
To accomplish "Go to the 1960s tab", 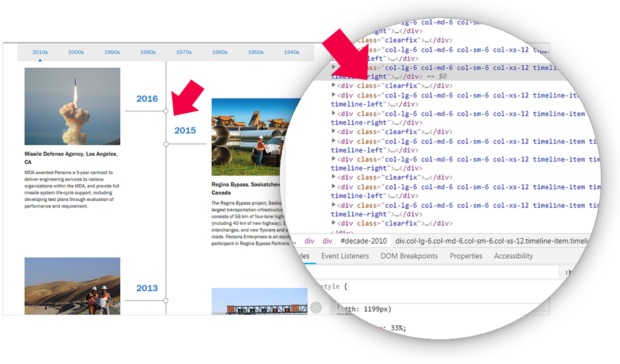I will click(220, 52).
